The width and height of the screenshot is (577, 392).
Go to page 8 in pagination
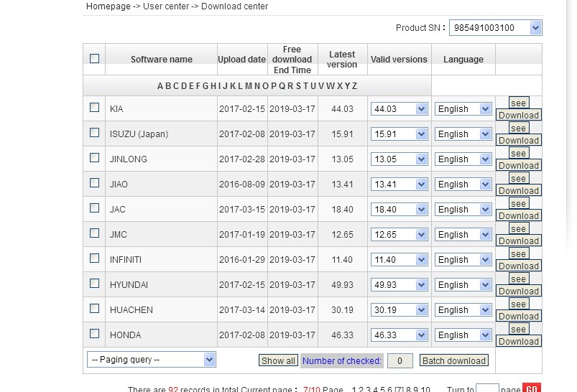pyautogui.click(x=408, y=389)
